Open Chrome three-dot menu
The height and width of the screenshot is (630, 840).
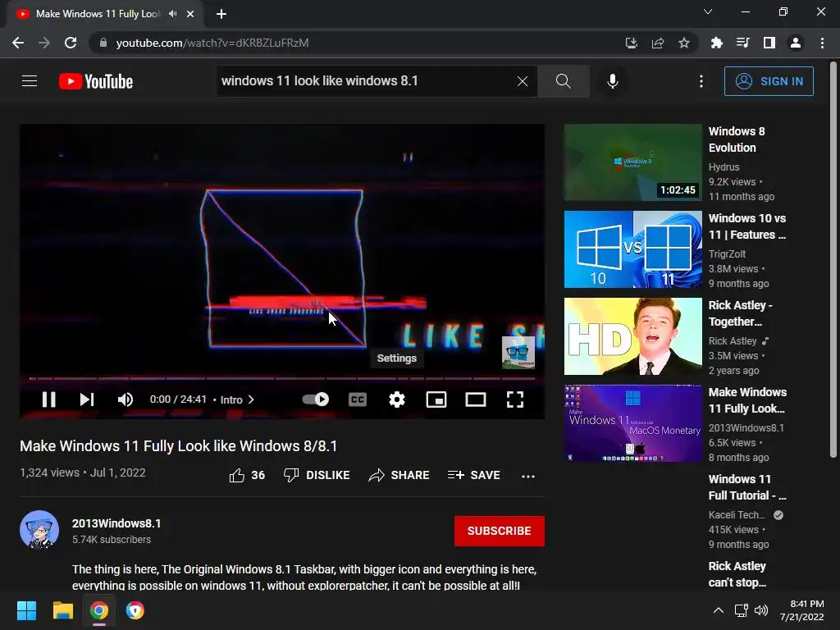click(822, 43)
